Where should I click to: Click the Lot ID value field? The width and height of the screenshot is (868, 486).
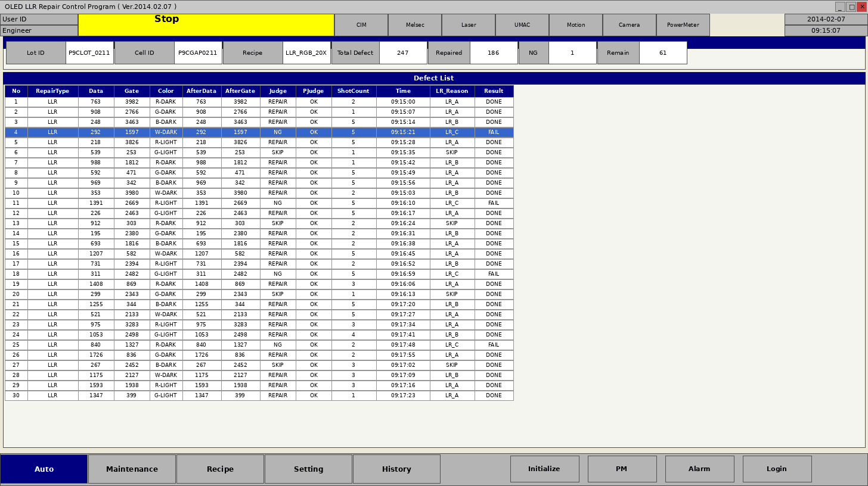pos(89,53)
